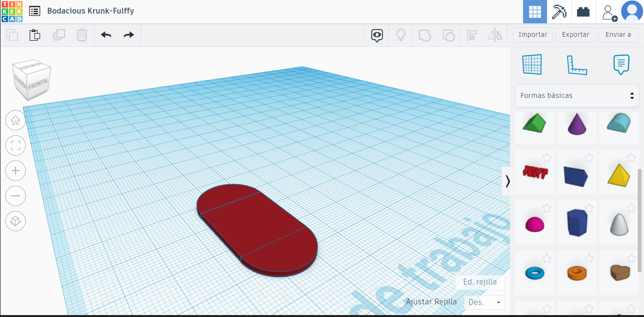The height and width of the screenshot is (317, 644).
Task: Click the Importar button
Action: [x=533, y=35]
